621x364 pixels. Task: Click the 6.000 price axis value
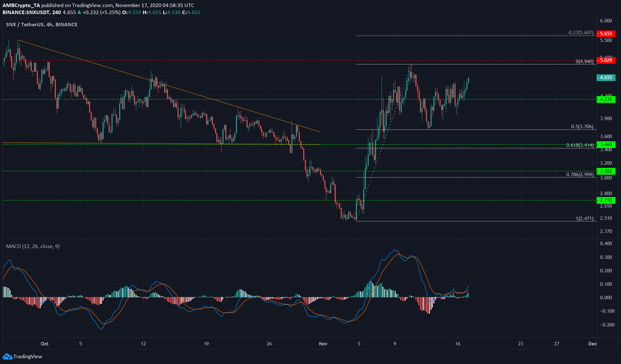[606, 21]
